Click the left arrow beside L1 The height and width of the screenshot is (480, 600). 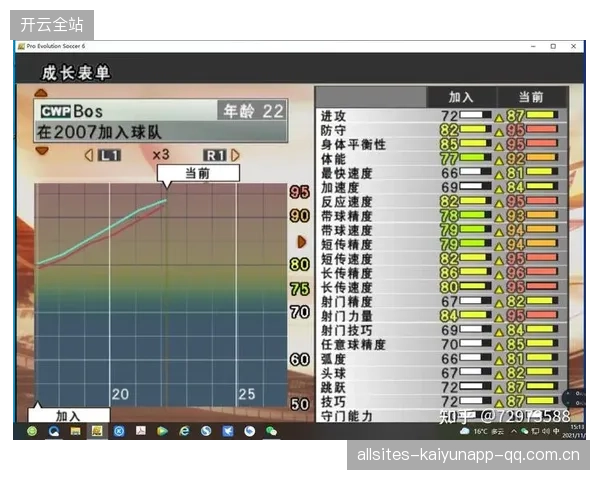(89, 155)
